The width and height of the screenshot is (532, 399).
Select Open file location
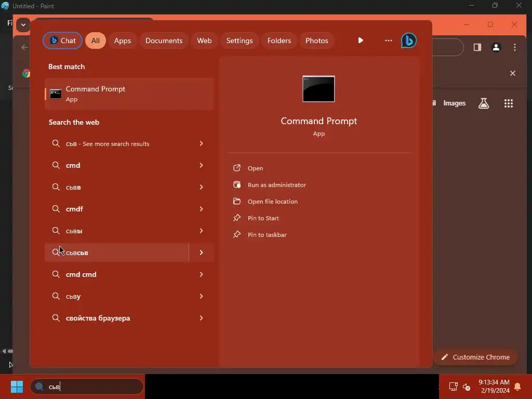click(272, 202)
